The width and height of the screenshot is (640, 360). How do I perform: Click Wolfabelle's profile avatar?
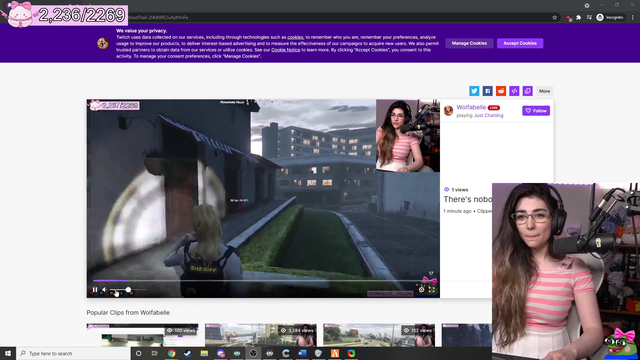(x=449, y=111)
